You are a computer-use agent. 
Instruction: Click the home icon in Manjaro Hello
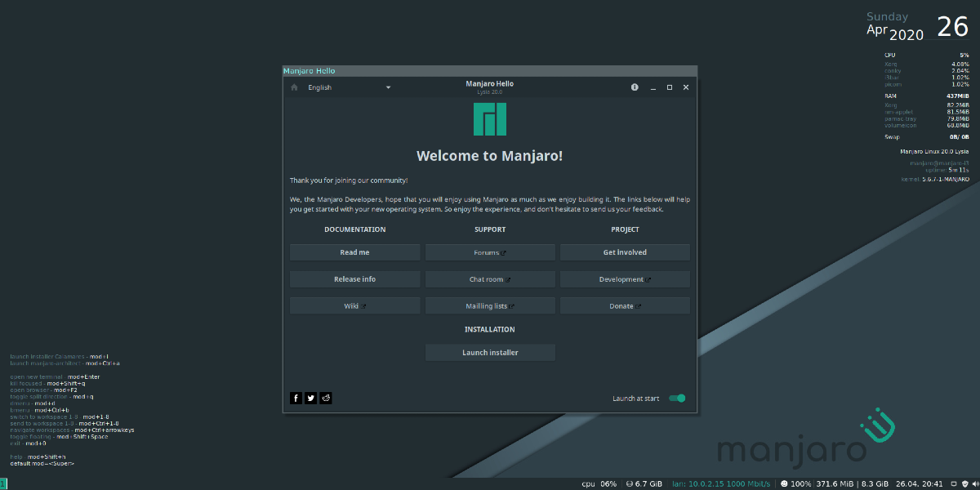pyautogui.click(x=294, y=87)
